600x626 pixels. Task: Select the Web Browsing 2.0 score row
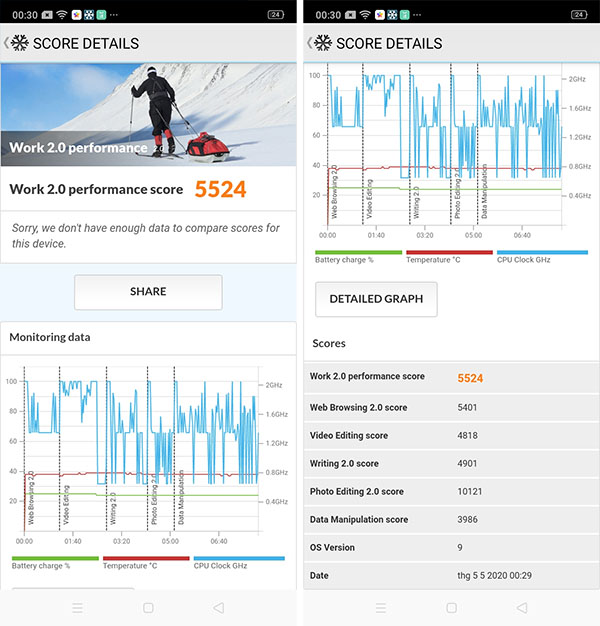(451, 407)
